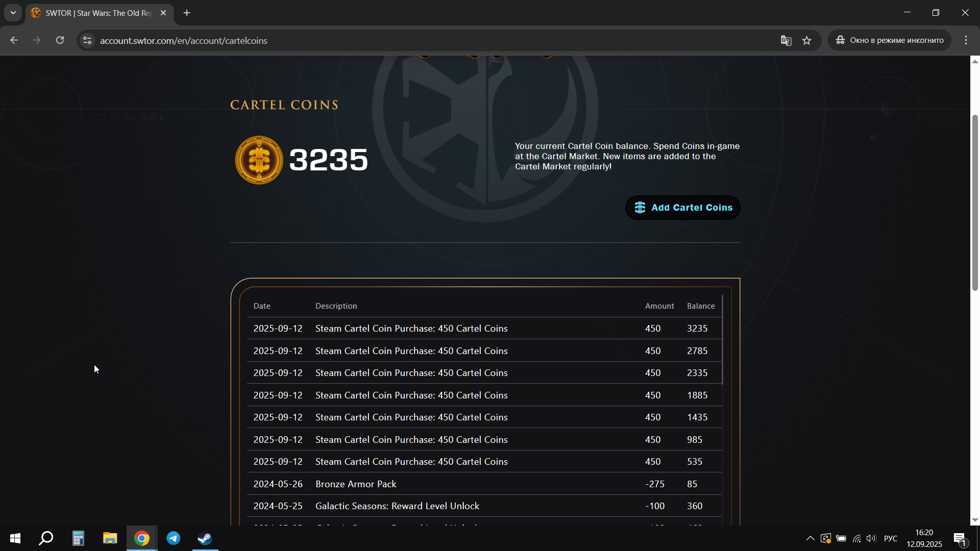Select the transaction row with balance 1885

[484, 395]
